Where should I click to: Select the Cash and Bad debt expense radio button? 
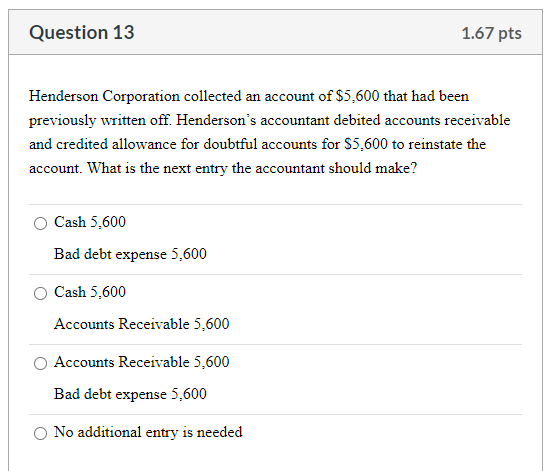(x=40, y=223)
